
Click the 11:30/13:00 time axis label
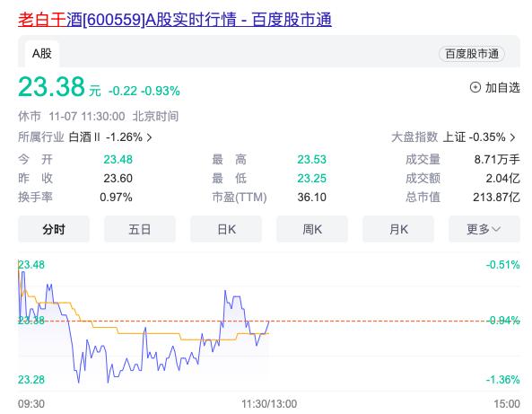point(269,404)
